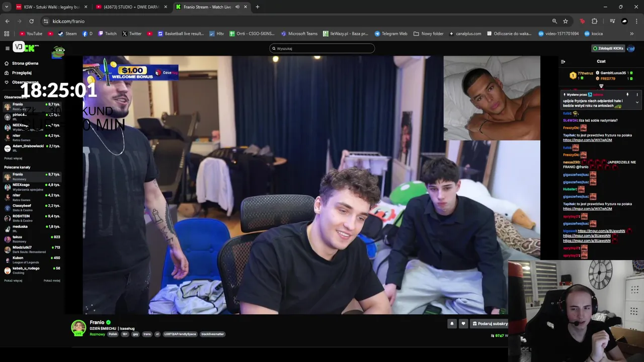
Task: Open the Nowy folder bookmark folder
Action: click(429, 34)
